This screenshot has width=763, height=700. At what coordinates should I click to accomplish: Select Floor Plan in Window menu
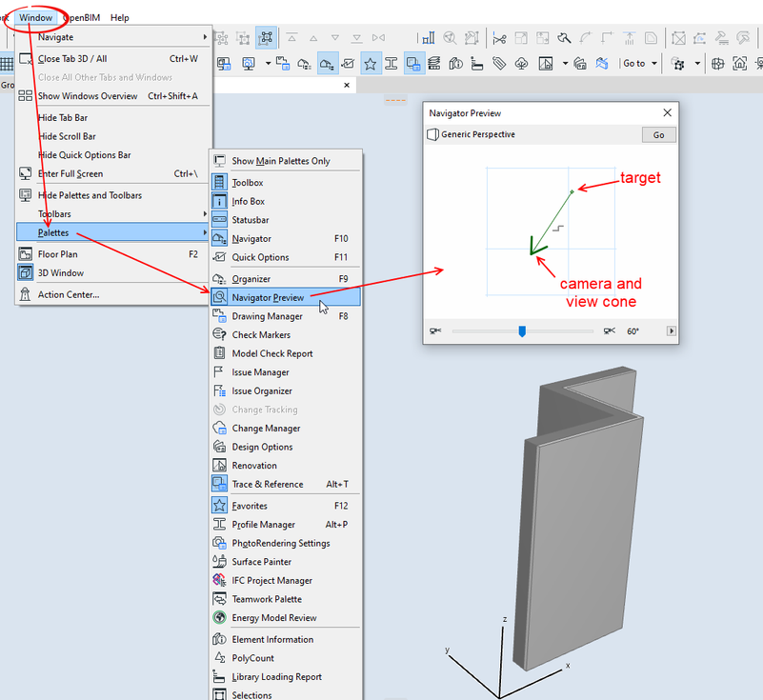[57, 254]
